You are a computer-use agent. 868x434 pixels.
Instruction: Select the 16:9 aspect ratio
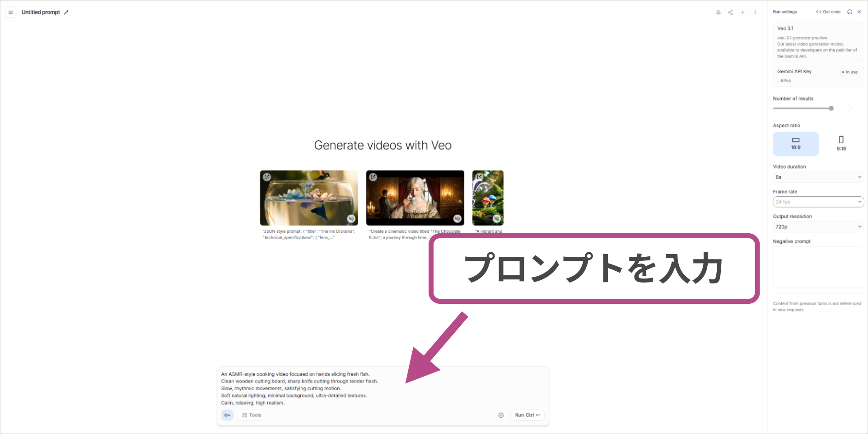(795, 144)
